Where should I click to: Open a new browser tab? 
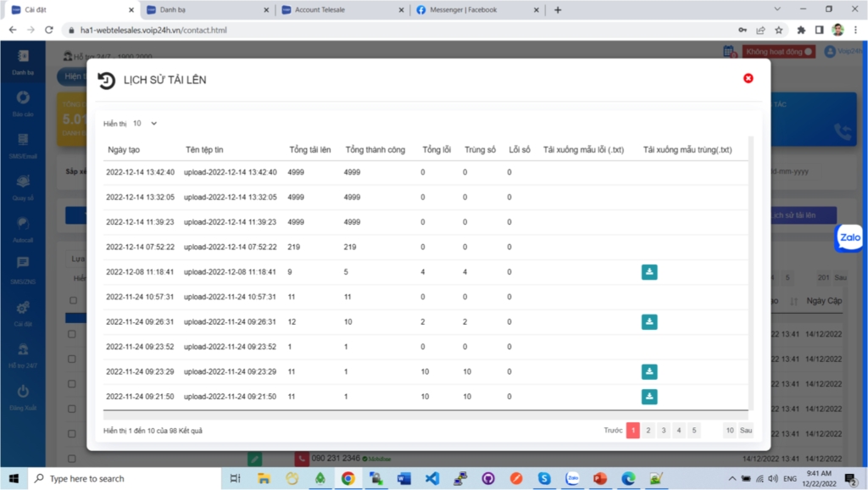(x=558, y=10)
